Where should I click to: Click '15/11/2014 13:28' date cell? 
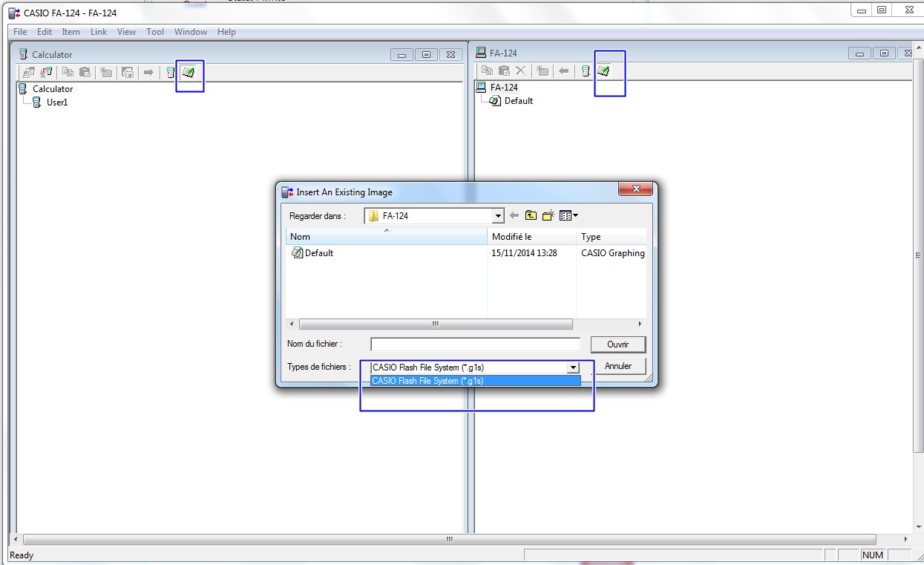(x=524, y=253)
